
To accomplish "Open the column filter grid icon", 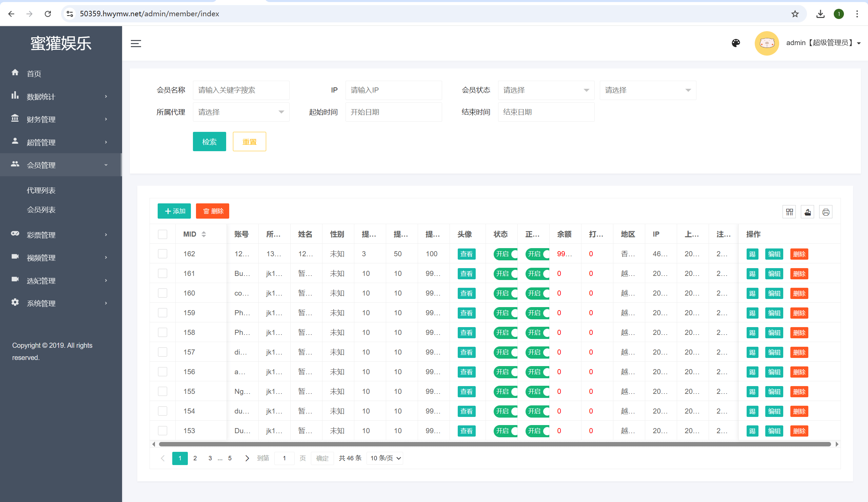I will click(789, 212).
